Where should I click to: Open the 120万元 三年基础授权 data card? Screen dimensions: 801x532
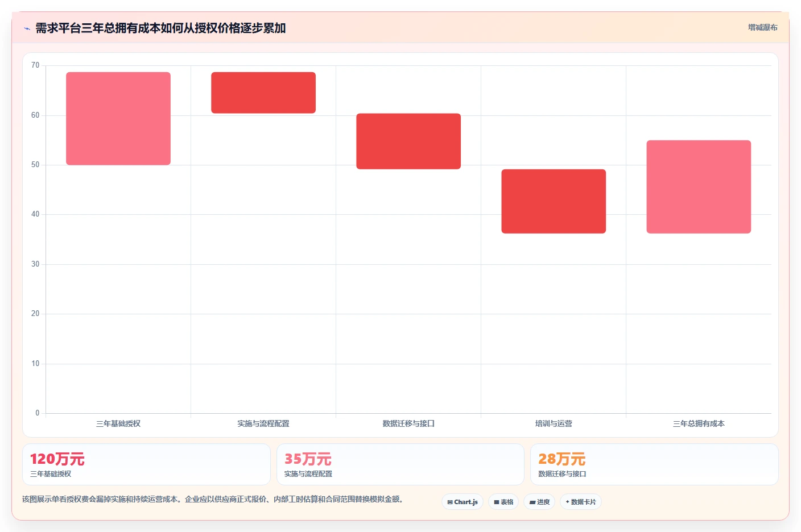146,464
